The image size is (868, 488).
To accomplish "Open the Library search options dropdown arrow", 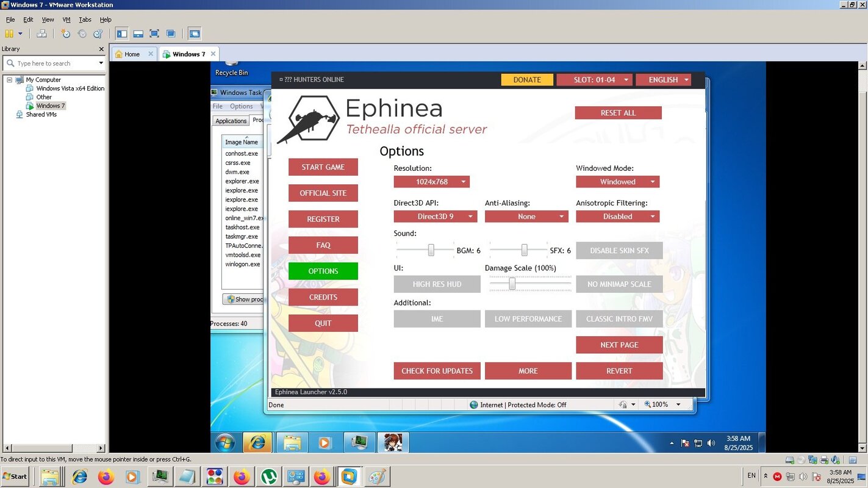I will (x=101, y=63).
